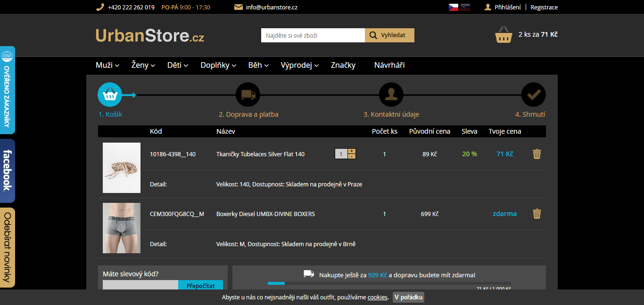Click the Přepočítat button
The height and width of the screenshot is (305, 644).
[x=200, y=285]
